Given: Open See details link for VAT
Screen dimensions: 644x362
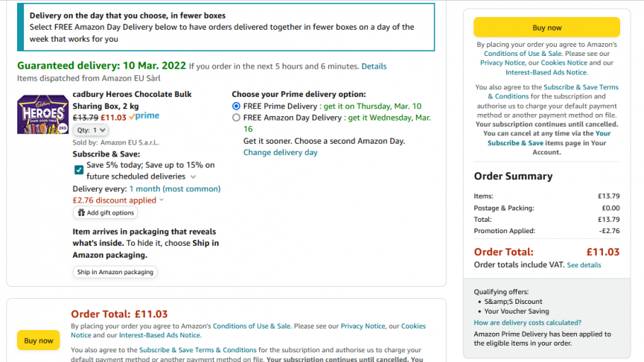Looking at the screenshot, I should (x=584, y=265).
